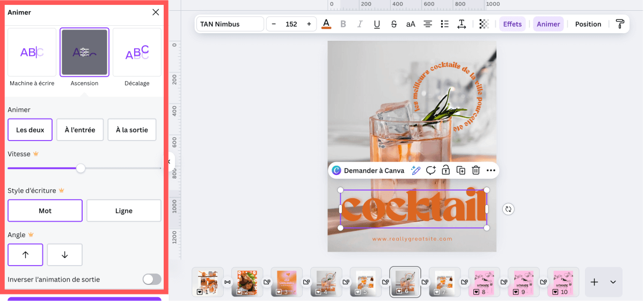Duplicate the selected element
This screenshot has width=644, height=301.
(460, 171)
